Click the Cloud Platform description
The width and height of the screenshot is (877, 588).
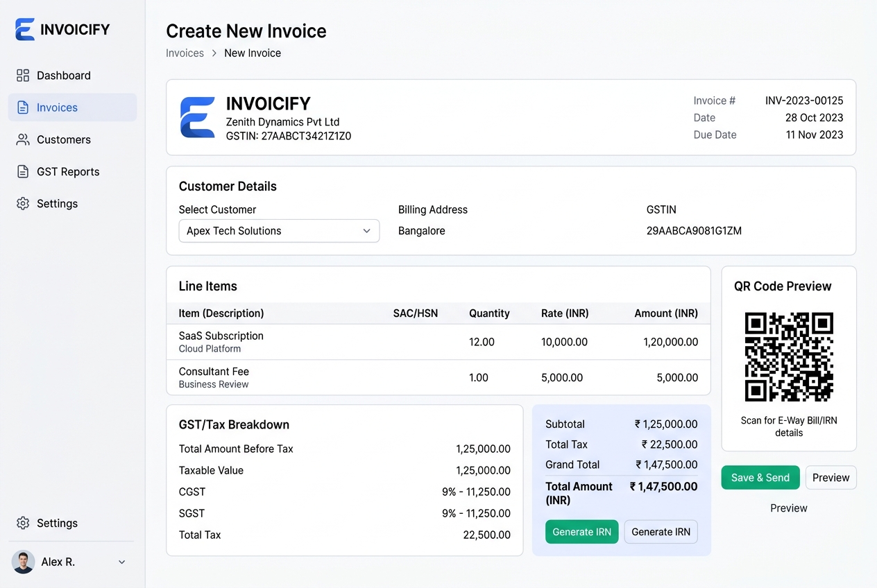point(210,349)
